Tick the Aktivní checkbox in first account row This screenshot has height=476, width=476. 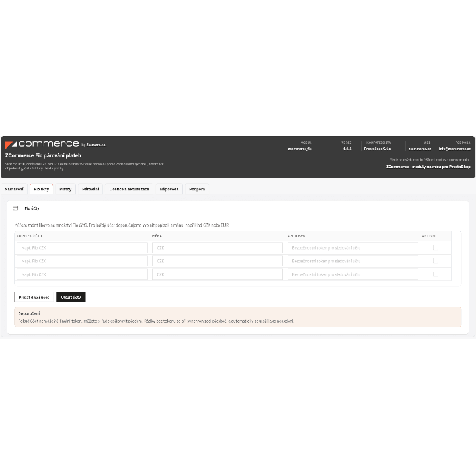(x=436, y=247)
